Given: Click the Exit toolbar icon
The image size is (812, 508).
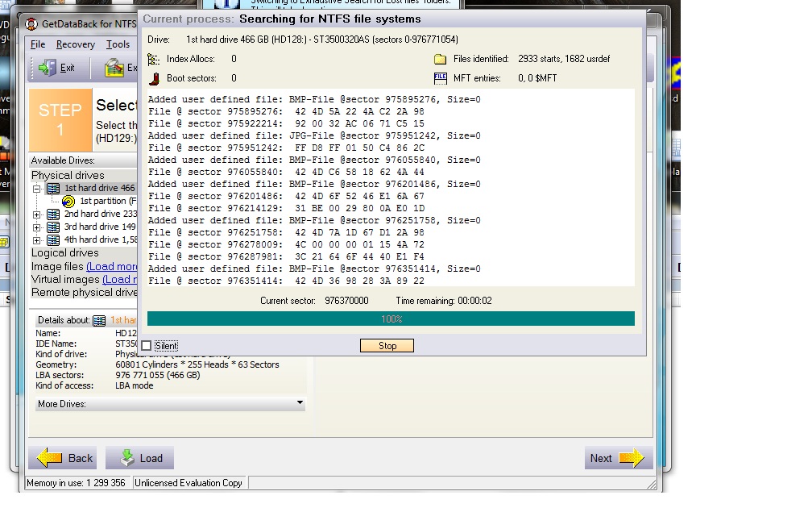Looking at the screenshot, I should click(48, 68).
